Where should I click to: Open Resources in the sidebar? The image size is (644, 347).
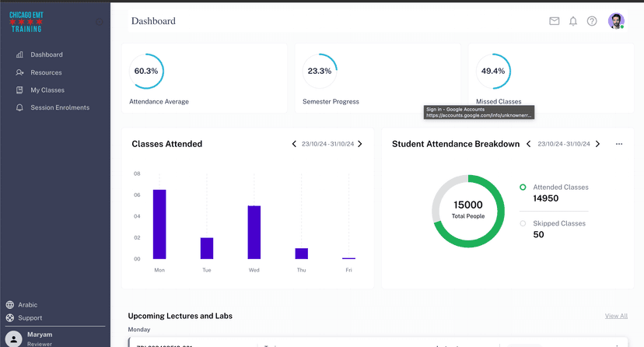[x=46, y=72]
